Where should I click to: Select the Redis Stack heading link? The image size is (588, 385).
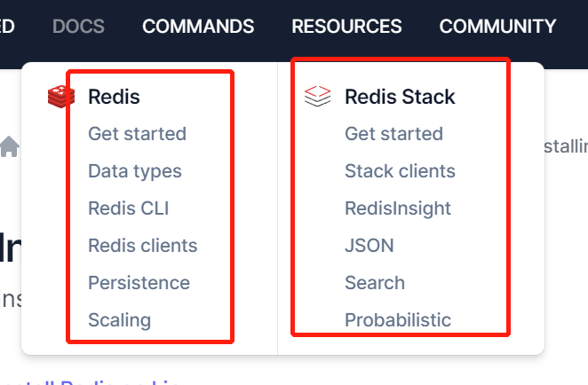tap(400, 97)
